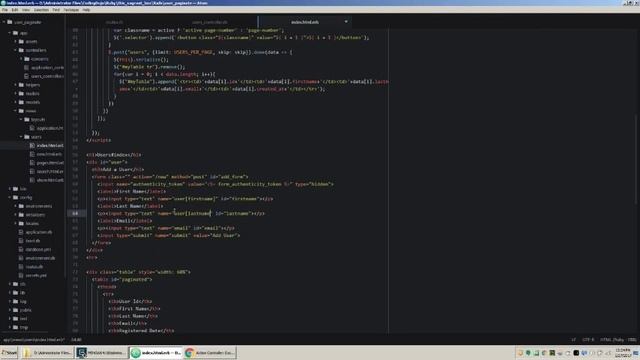The image size is (640, 360).
Task: Open application.rb in config
Action: click(39, 232)
